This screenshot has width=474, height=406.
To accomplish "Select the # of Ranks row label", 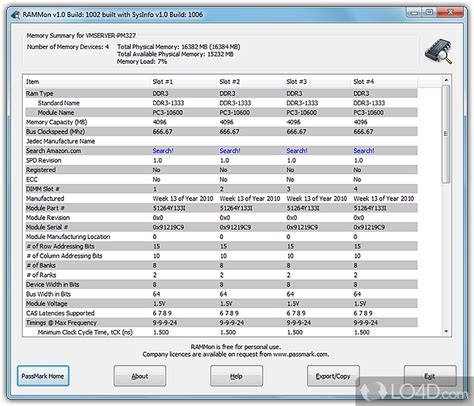I will [x=41, y=275].
